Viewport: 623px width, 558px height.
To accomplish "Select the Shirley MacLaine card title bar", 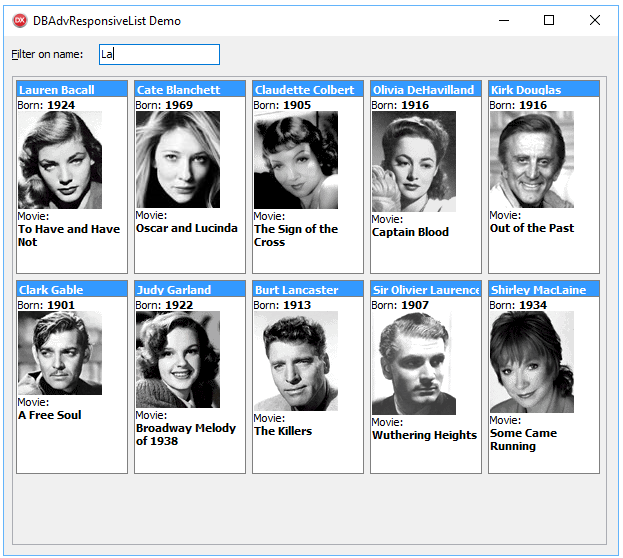I will pos(544,290).
